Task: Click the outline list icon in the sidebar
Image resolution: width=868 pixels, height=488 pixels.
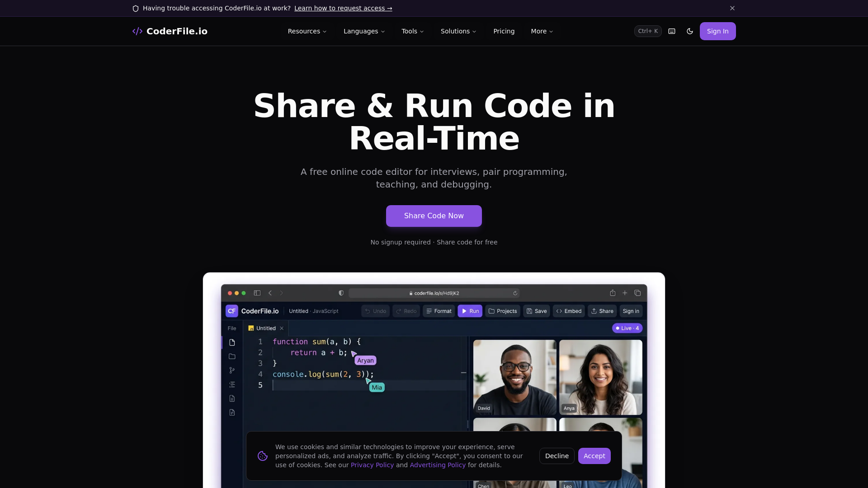Action: point(232,385)
